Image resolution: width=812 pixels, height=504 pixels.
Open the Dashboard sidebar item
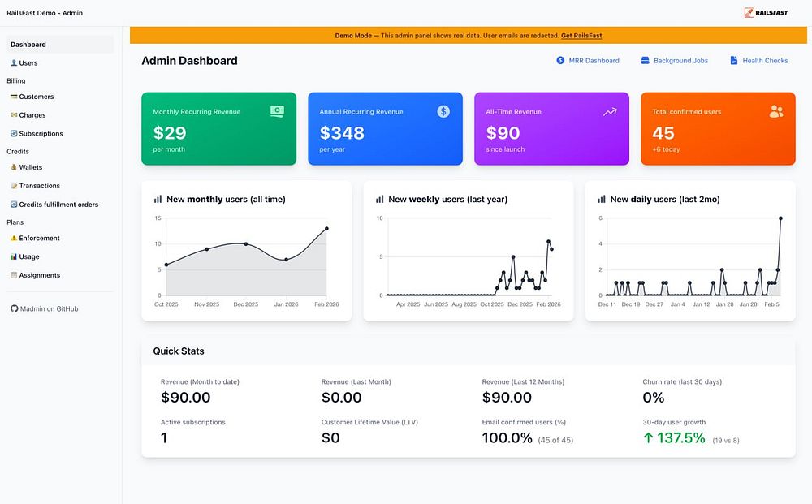pyautogui.click(x=60, y=45)
